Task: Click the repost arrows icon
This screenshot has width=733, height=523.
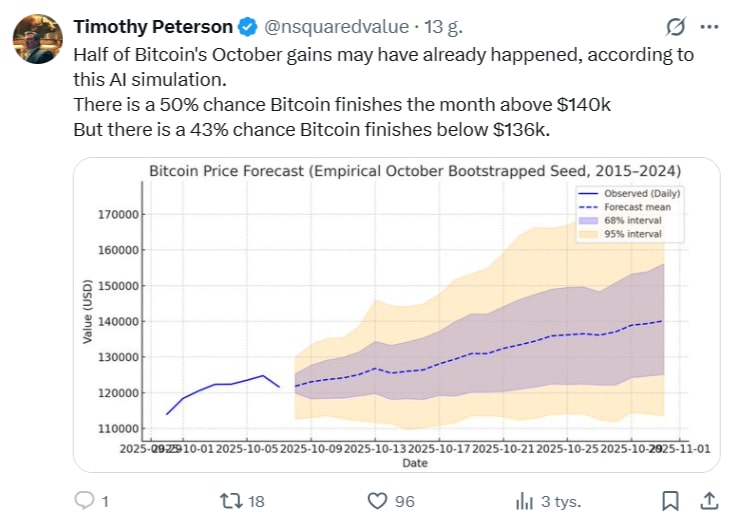Action: pos(231,500)
